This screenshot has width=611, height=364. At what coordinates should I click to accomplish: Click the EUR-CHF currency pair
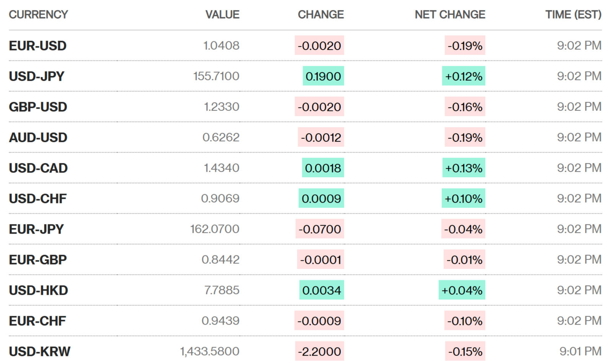(x=37, y=321)
